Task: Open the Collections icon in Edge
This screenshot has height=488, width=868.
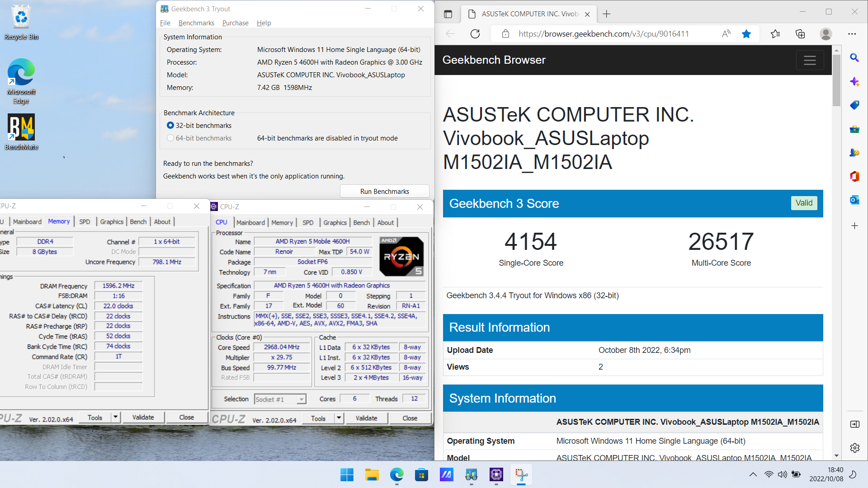Action: click(800, 34)
